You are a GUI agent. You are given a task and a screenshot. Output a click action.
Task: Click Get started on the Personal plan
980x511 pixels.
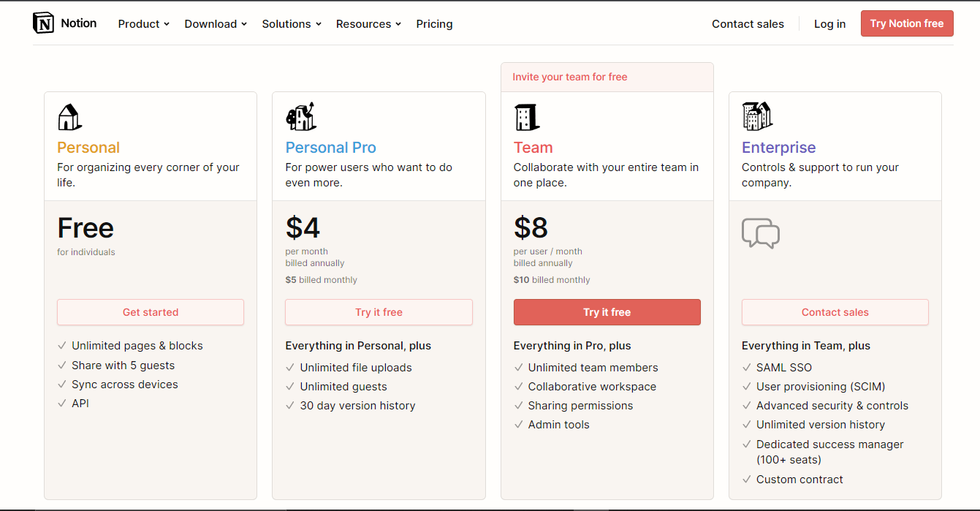pyautogui.click(x=151, y=312)
